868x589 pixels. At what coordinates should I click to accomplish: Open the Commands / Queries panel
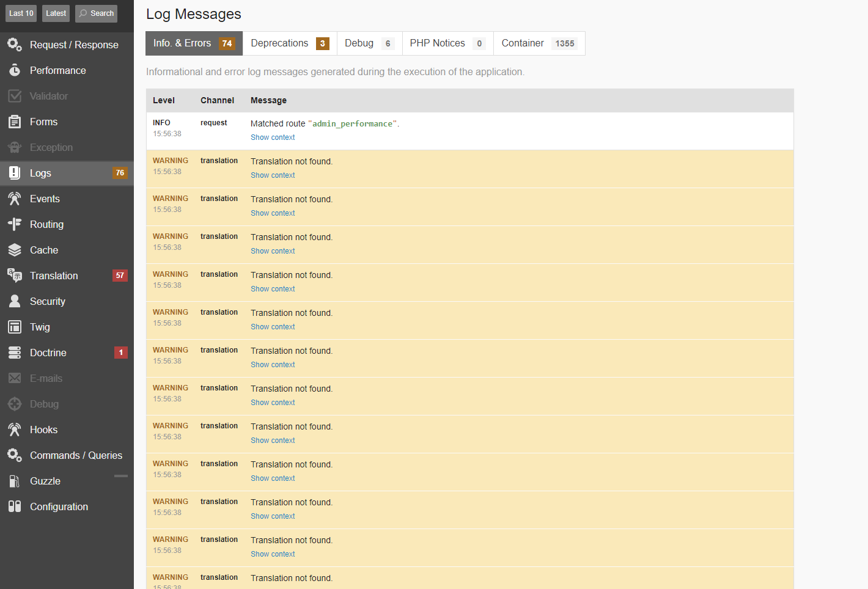tap(67, 455)
